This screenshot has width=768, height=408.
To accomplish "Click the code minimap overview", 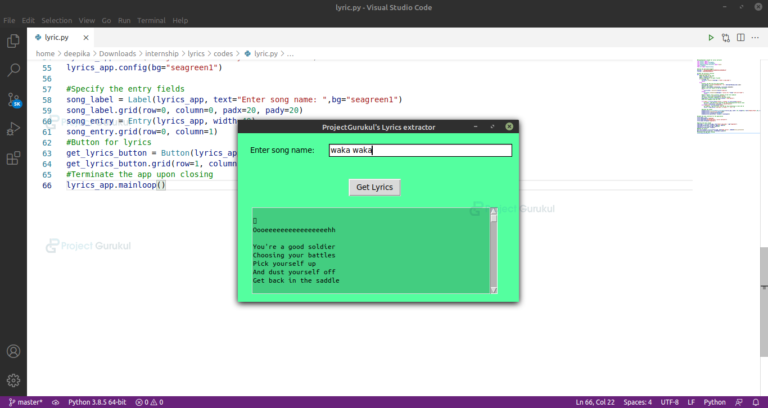I will pos(728,96).
